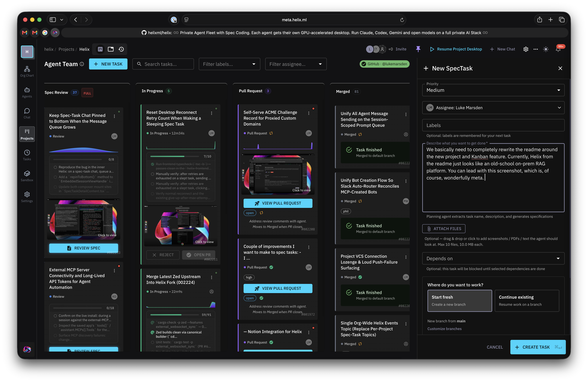Toggle light/dark theme sun icon
The height and width of the screenshot is (382, 588).
pos(546,49)
